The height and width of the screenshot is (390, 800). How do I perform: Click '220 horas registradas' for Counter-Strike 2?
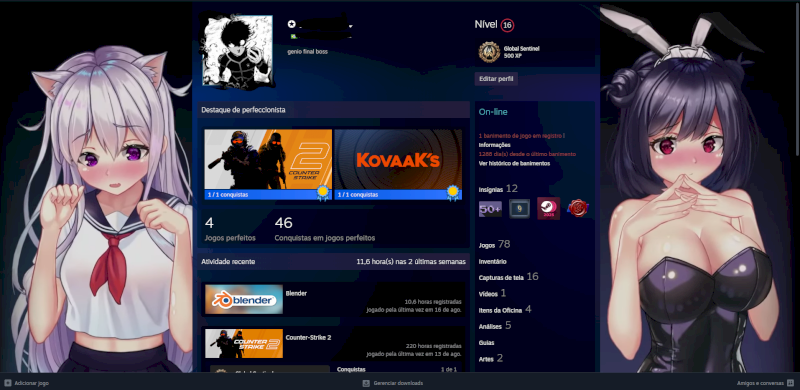pos(434,346)
